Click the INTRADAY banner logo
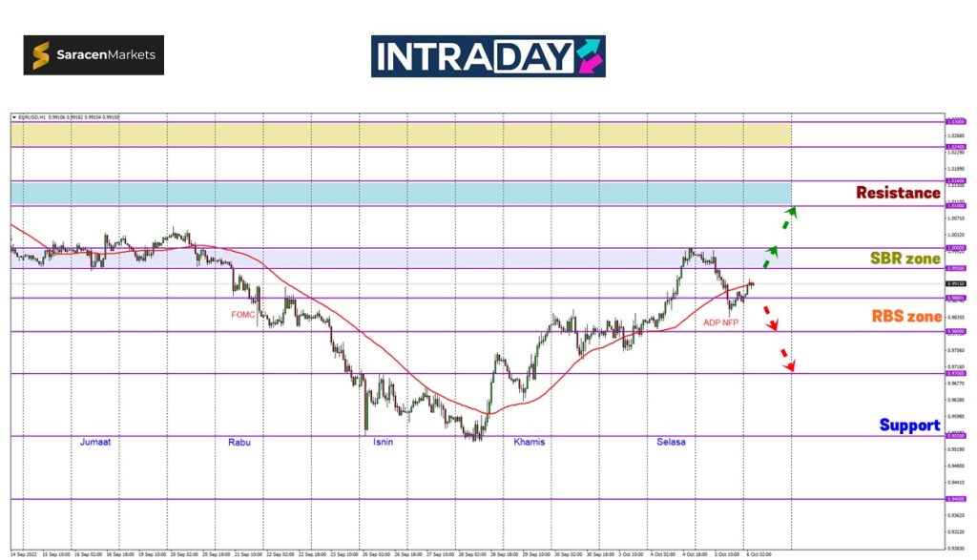Viewport: 977px width, 560px height. point(488,56)
